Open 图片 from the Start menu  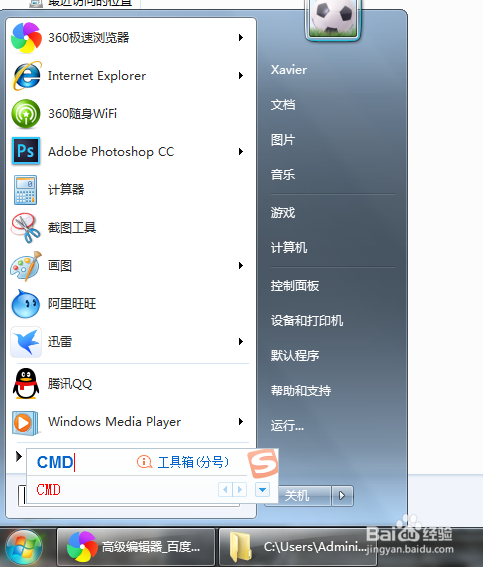tap(283, 140)
